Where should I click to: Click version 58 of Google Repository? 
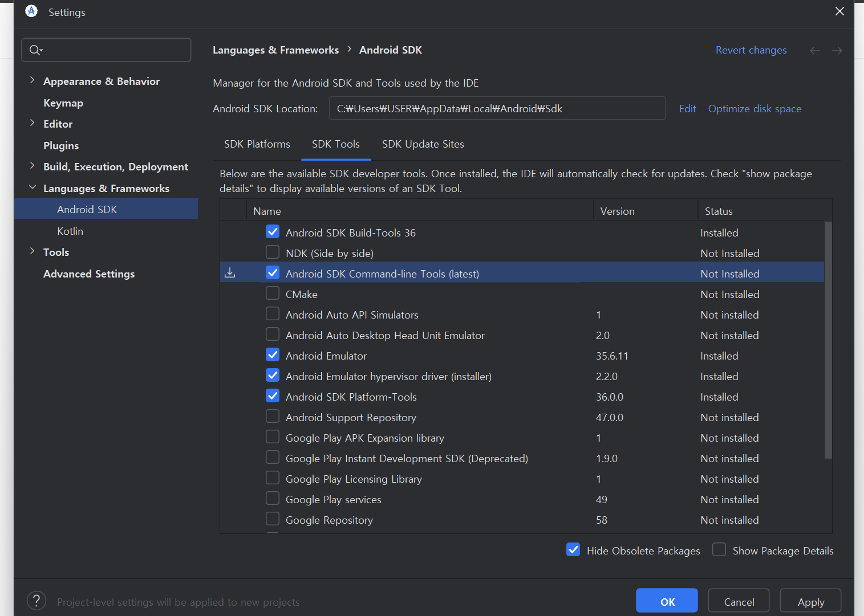click(602, 520)
